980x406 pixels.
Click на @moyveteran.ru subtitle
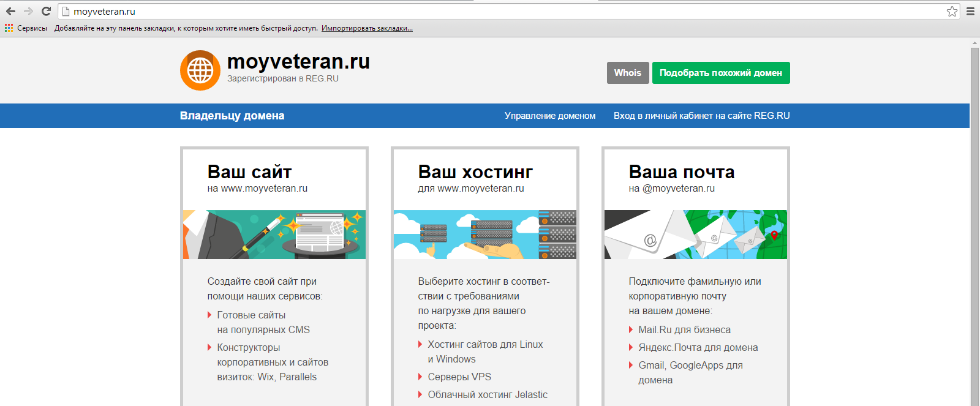[x=671, y=189]
